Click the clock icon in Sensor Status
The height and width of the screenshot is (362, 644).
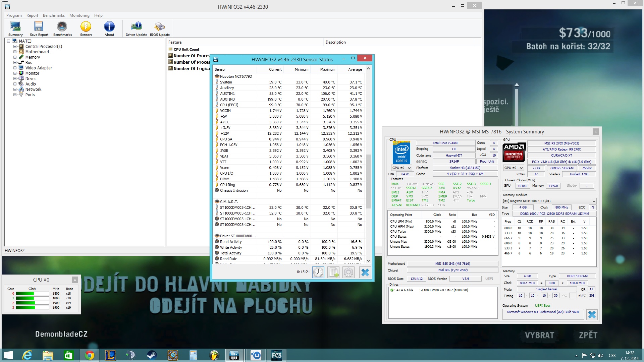[x=318, y=272]
